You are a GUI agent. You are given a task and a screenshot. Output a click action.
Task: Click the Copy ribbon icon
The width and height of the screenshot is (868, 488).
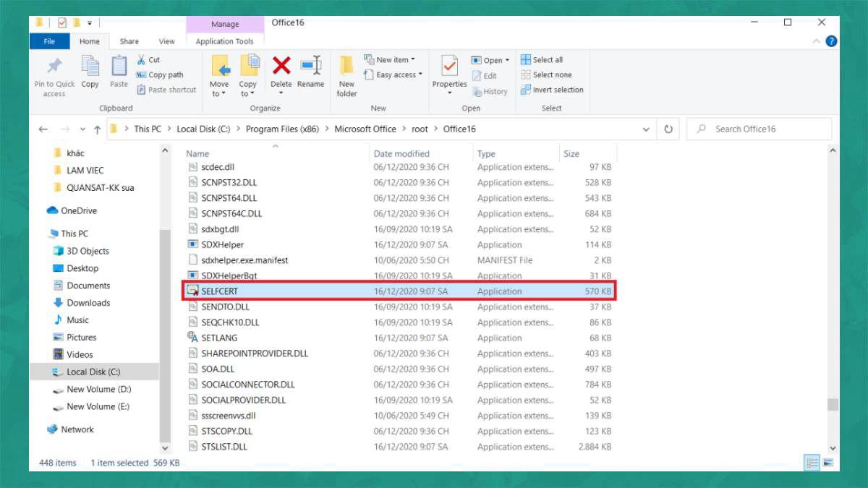pos(90,67)
